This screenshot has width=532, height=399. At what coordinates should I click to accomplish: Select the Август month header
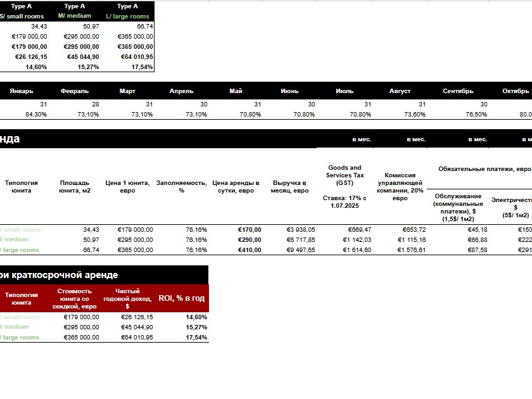pyautogui.click(x=400, y=91)
